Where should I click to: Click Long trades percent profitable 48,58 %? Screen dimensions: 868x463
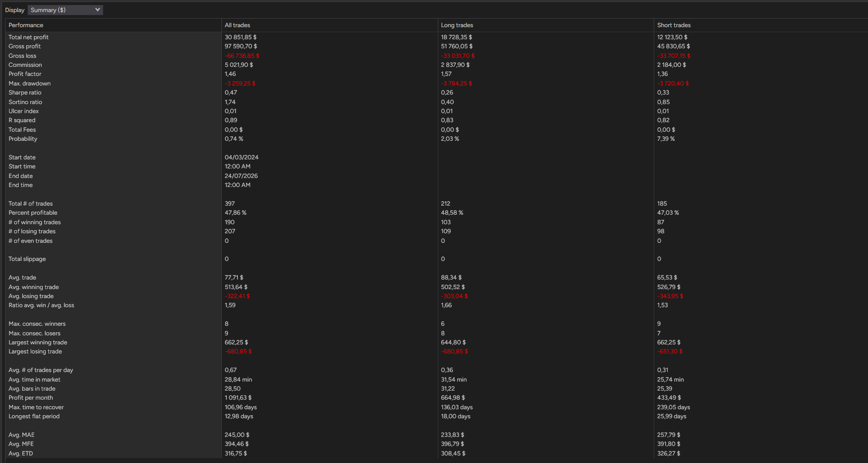tap(452, 213)
